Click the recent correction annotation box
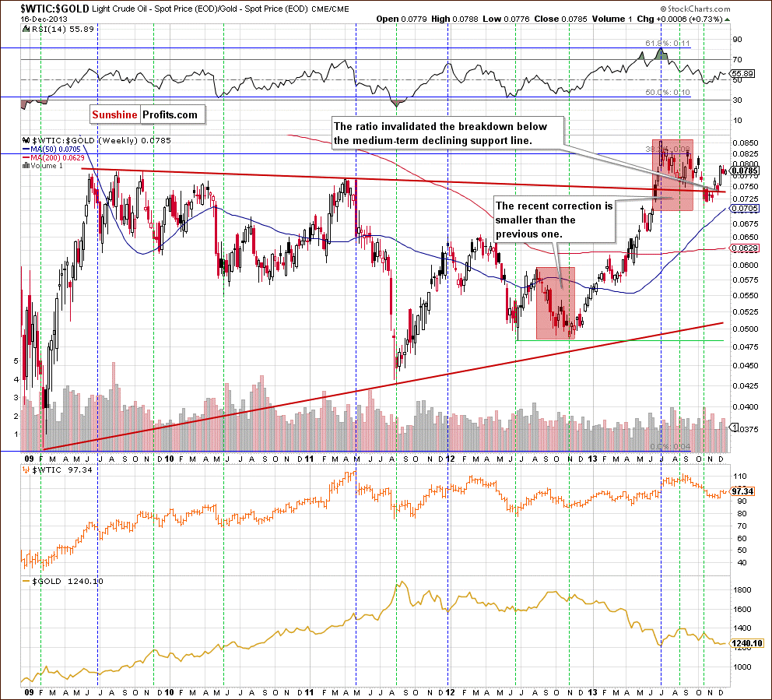 (554, 220)
